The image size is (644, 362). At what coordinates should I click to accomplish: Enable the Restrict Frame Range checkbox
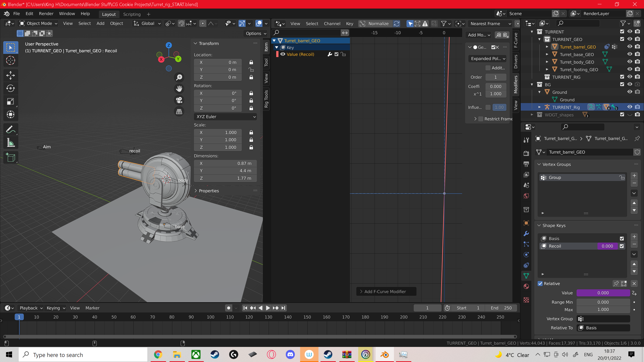click(481, 119)
